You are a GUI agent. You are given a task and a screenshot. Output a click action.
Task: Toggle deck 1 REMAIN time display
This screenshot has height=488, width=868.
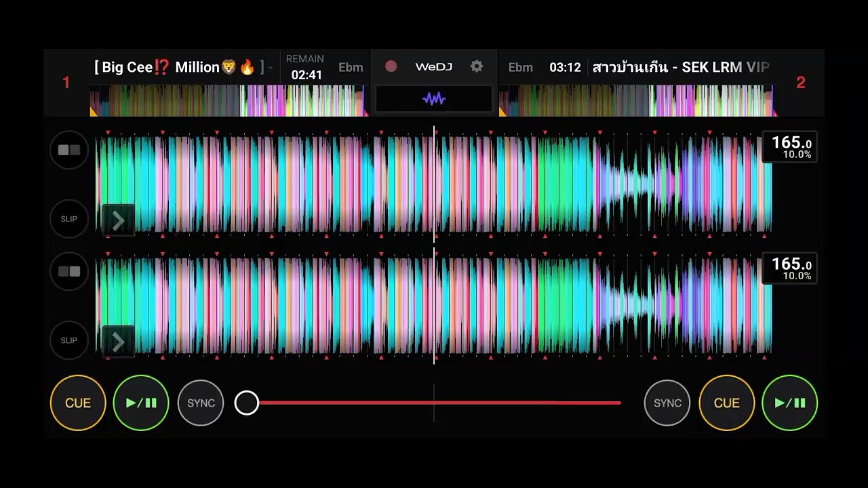click(306, 67)
